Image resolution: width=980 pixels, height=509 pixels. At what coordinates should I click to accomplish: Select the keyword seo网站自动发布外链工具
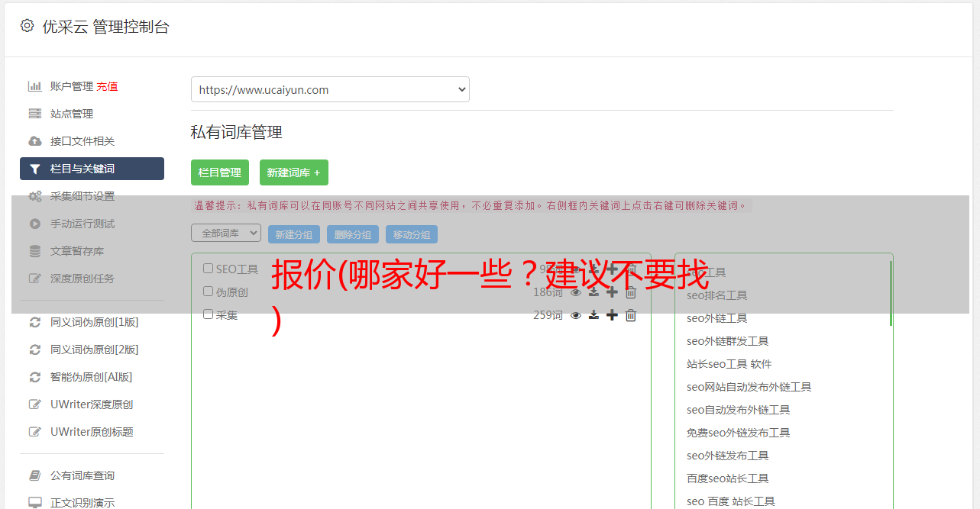tap(749, 387)
